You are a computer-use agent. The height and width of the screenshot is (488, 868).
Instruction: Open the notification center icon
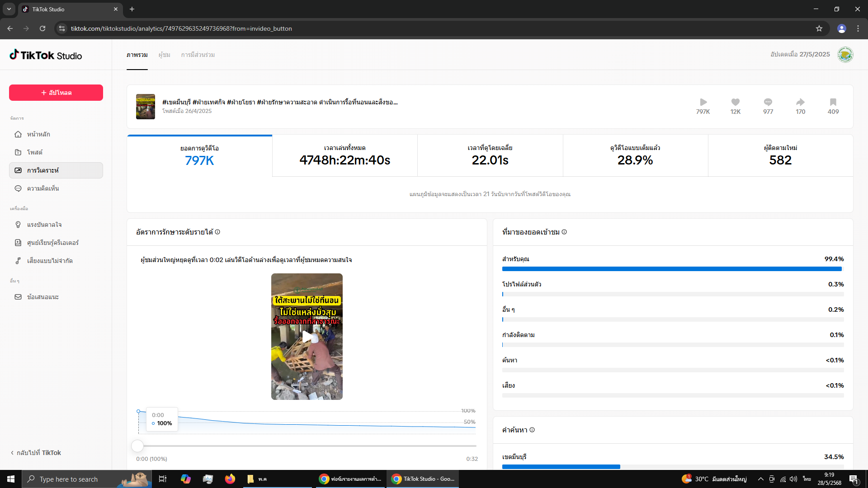(854, 479)
